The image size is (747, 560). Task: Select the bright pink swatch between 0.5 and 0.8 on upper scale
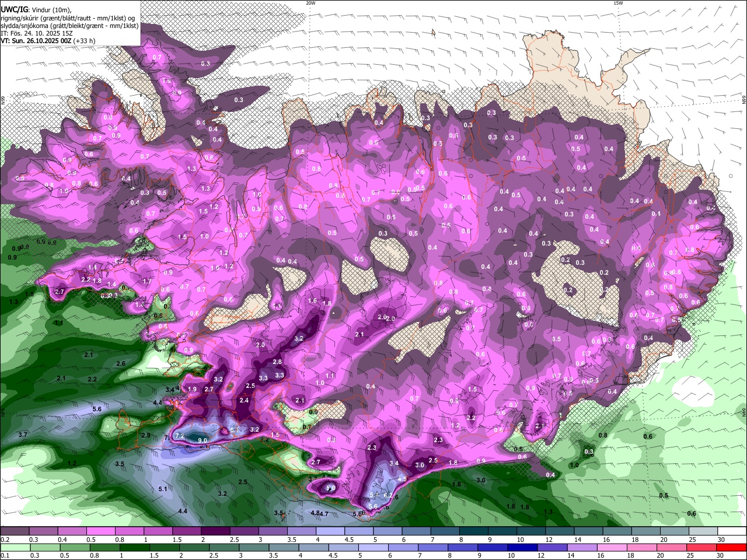[100, 531]
